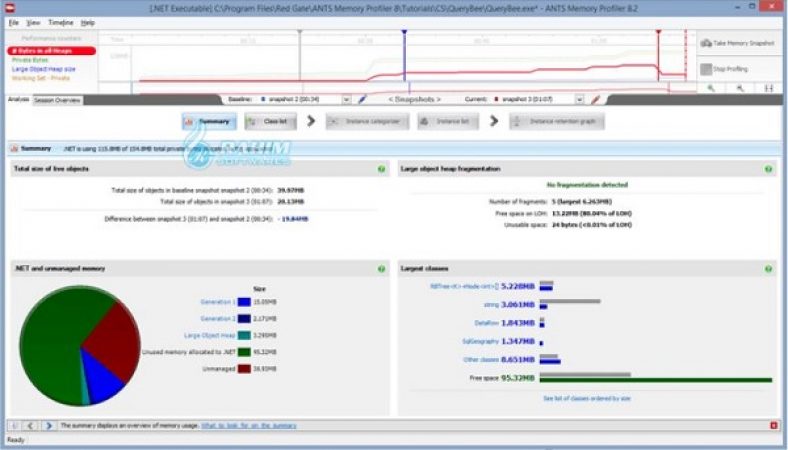Click the fit timeline to width icon
This screenshot has width=788, height=450.
[769, 88]
